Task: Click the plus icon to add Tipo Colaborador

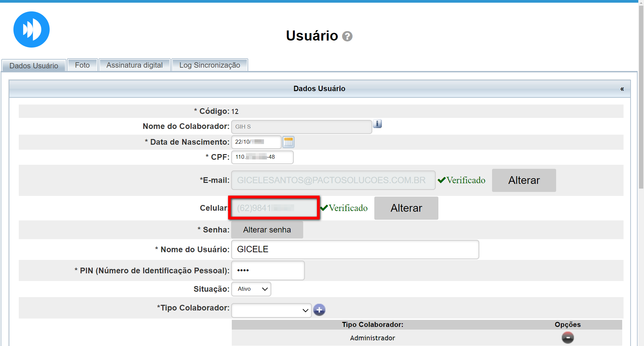Action: 319,310
